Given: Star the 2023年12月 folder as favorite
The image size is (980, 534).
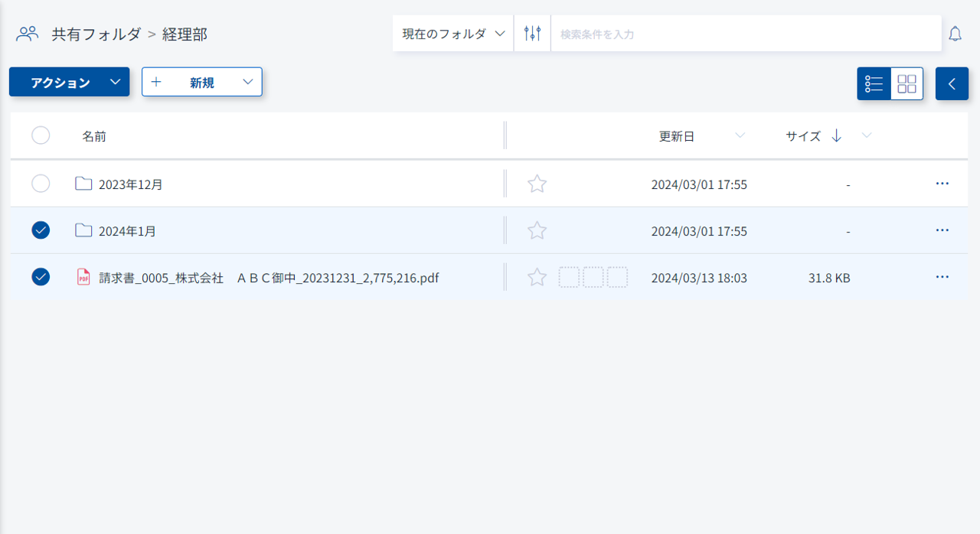Looking at the screenshot, I should tap(537, 184).
